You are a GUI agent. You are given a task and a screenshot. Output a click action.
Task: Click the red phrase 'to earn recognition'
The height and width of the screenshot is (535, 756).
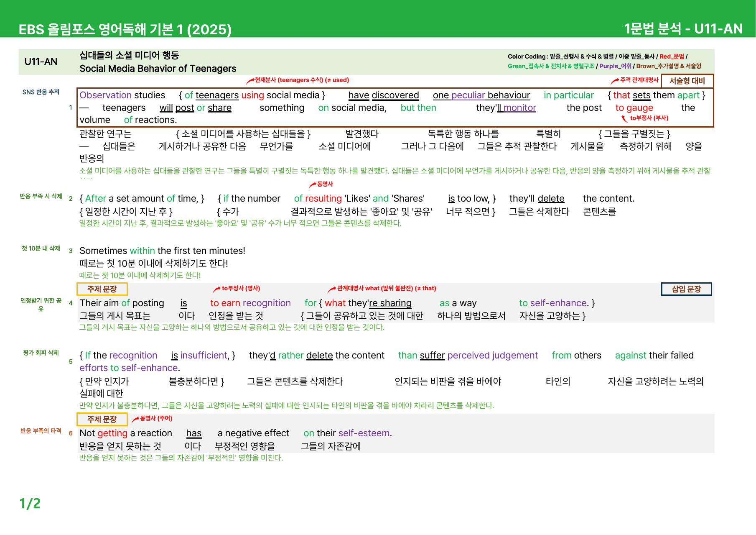(x=250, y=303)
